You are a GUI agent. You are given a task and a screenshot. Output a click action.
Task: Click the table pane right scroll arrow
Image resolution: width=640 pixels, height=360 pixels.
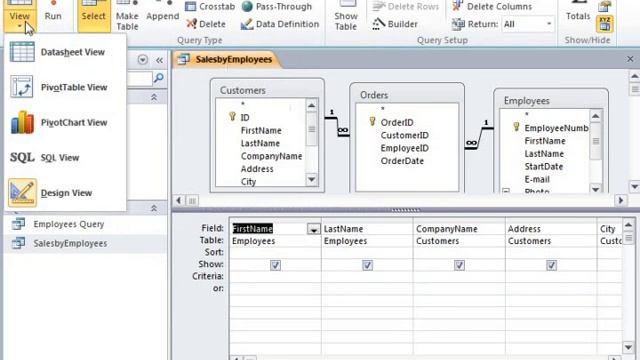[x=621, y=200]
